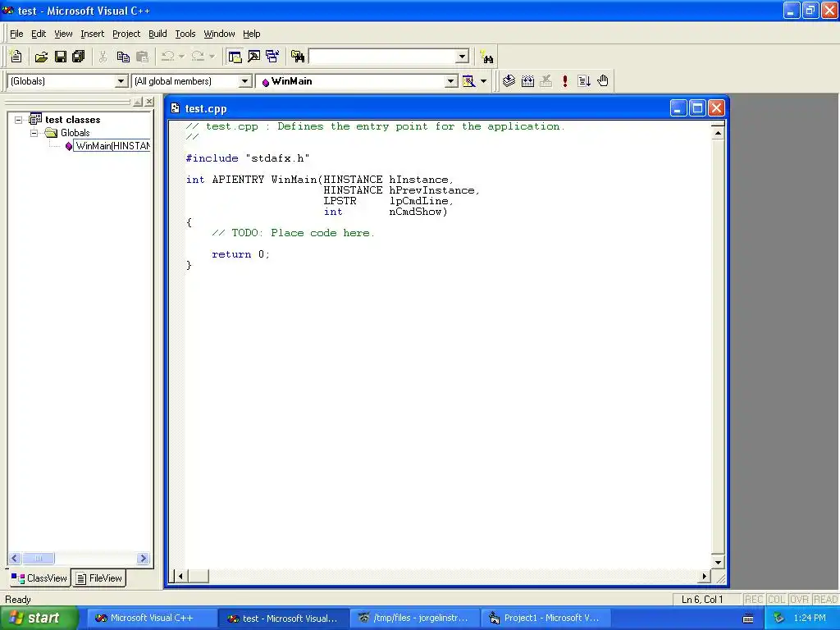Save the current file
Screen dimensions: 840x630
pyautogui.click(x=61, y=57)
